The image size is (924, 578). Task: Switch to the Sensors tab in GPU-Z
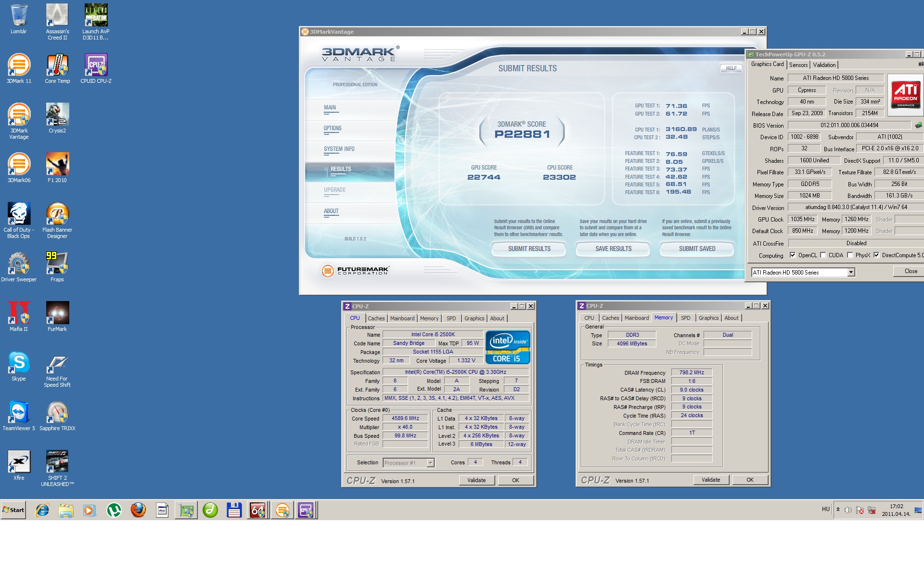tap(798, 65)
